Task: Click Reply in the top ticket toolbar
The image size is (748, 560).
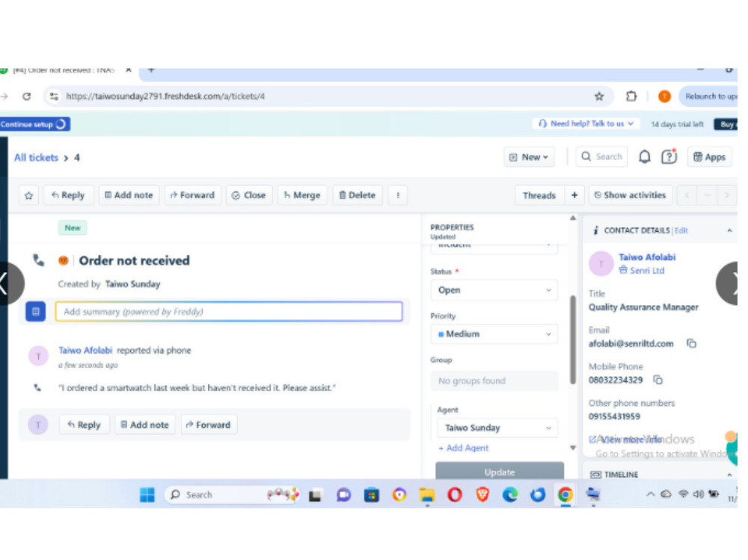Action: click(68, 196)
